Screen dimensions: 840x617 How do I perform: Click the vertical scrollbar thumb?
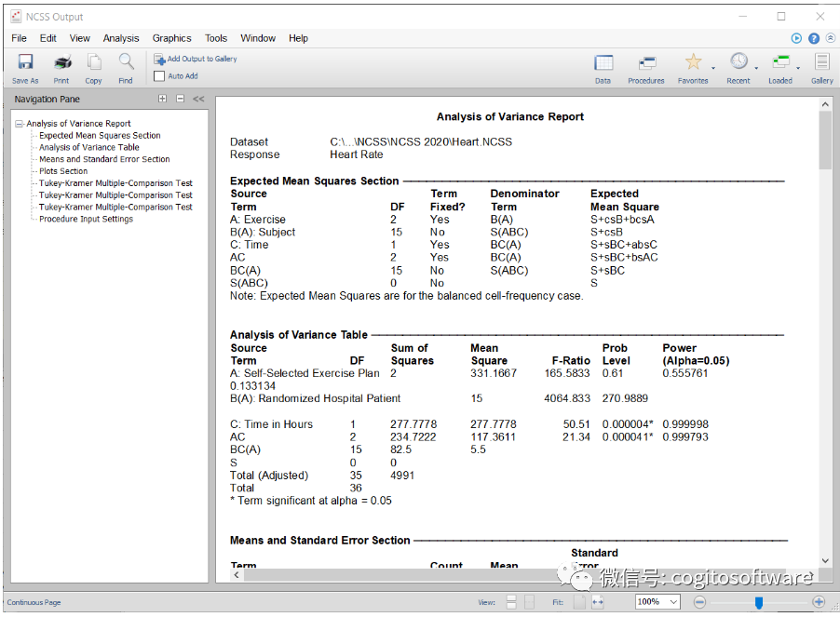(x=825, y=141)
